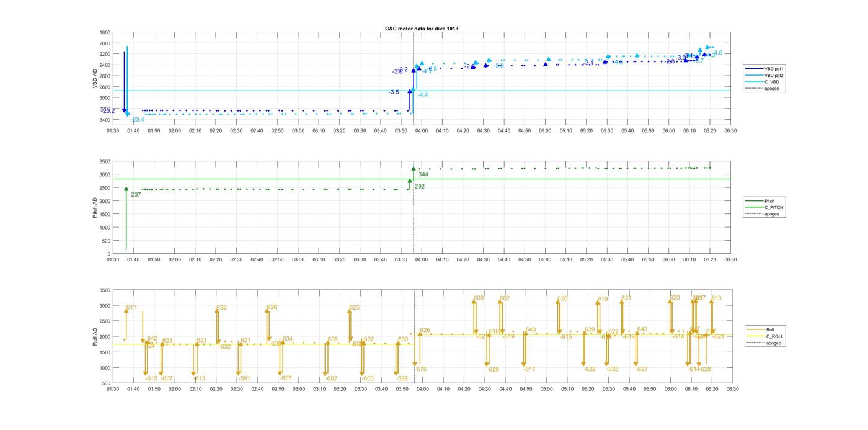868x430 pixels.
Task: Click the '625' Roll peak label
Action: click(355, 308)
